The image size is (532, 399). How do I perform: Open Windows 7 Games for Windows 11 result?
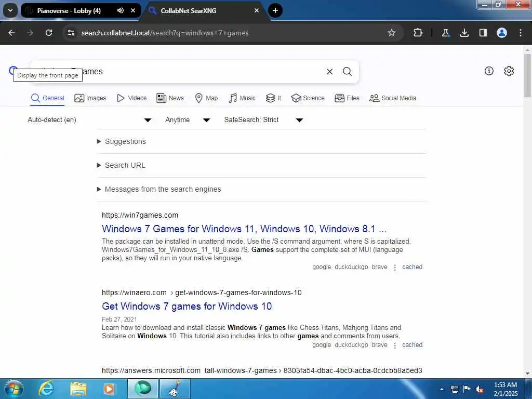pos(244,229)
